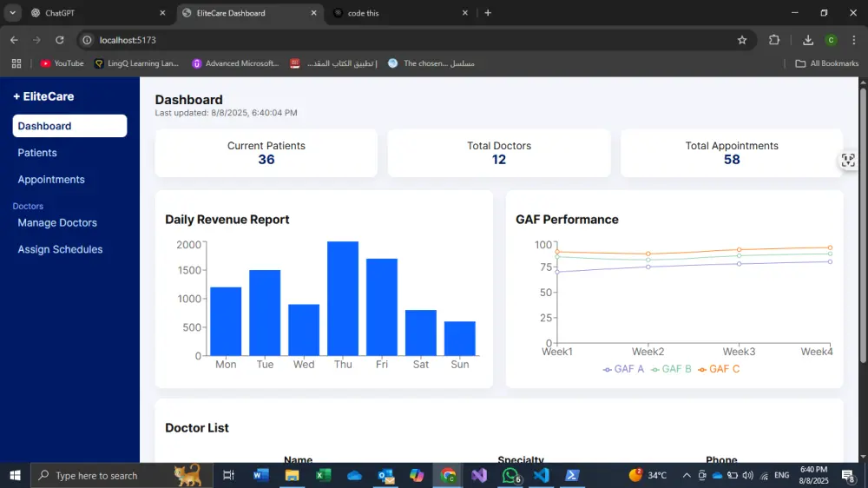The width and height of the screenshot is (868, 488).
Task: Close the 'code this' tab
Action: tap(465, 13)
